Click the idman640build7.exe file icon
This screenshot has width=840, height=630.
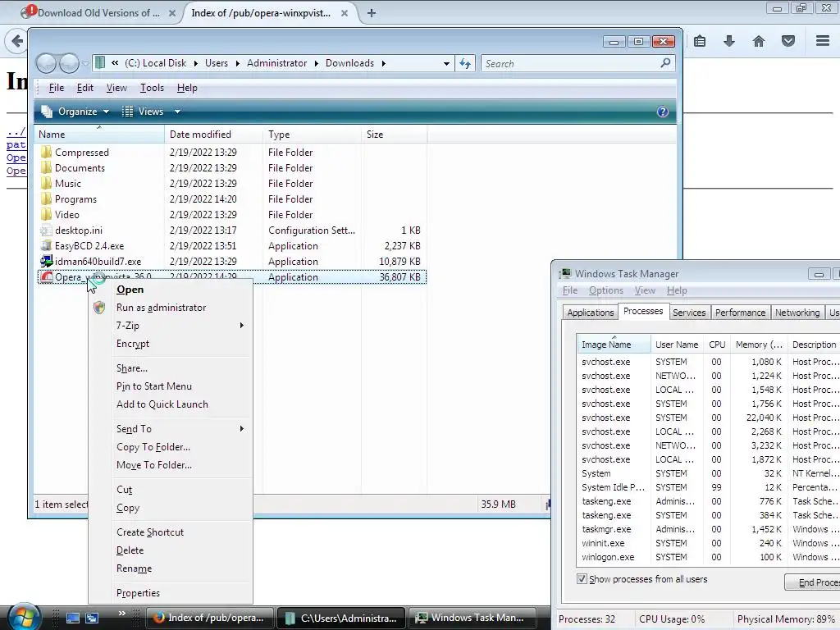point(46,261)
